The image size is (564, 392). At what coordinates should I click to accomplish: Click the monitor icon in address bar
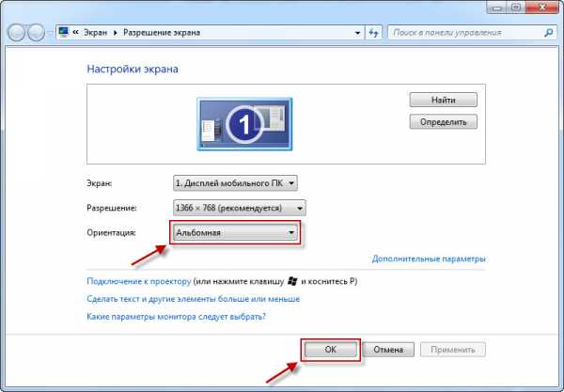[64, 32]
